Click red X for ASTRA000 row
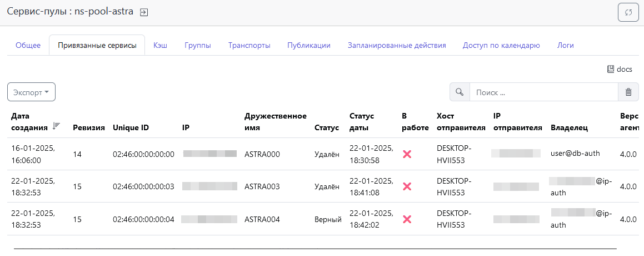The width and height of the screenshot is (644, 256). pyautogui.click(x=407, y=154)
